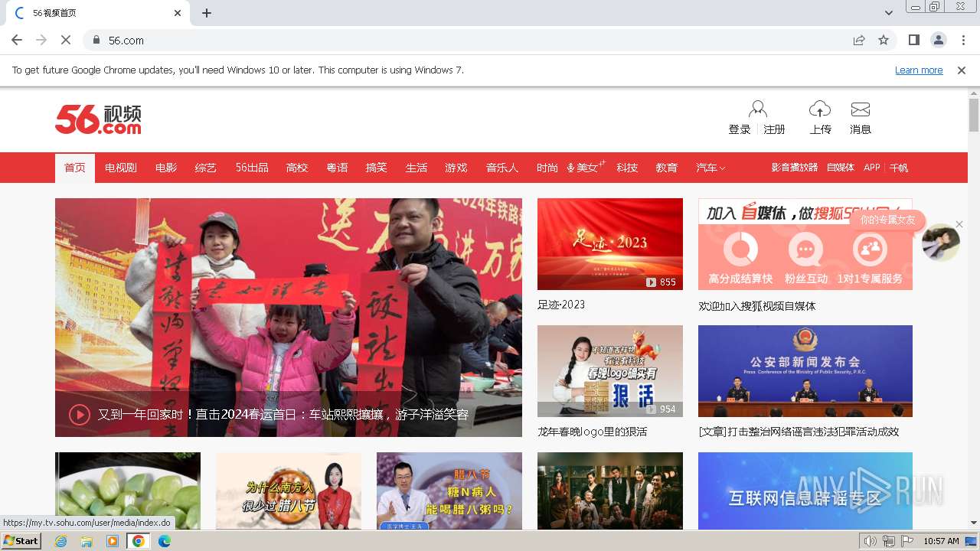The image size is (980, 551).
Task: Click the 上传 upload cloud icon
Action: (x=820, y=109)
